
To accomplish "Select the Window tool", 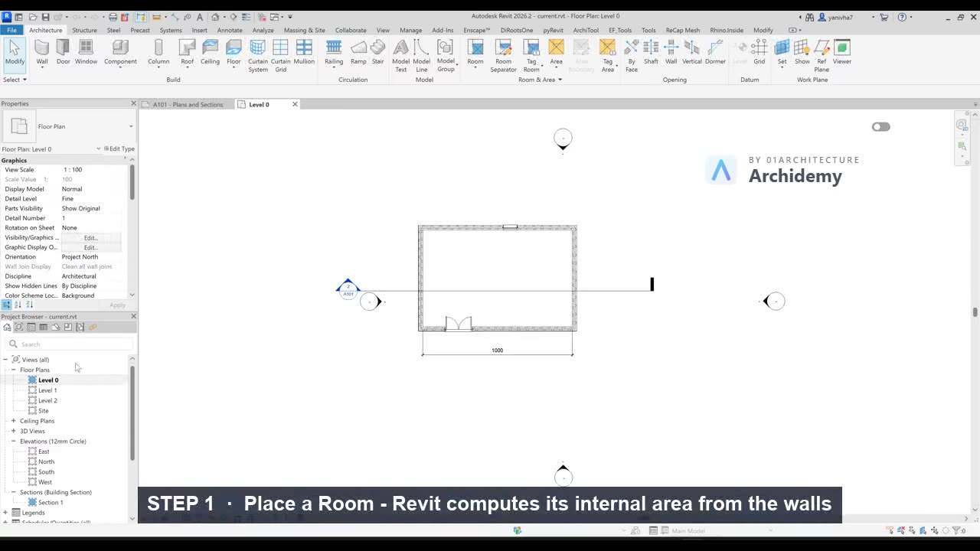I will tap(86, 52).
